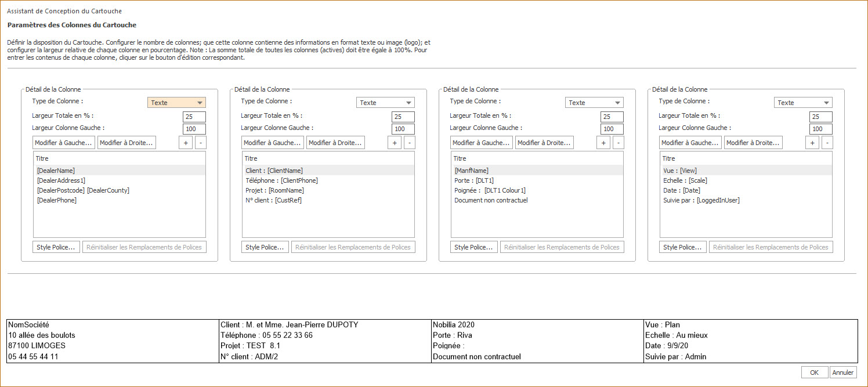The height and width of the screenshot is (387, 868).
Task: Select the [DealerAddress1] list row
Action: pos(120,180)
